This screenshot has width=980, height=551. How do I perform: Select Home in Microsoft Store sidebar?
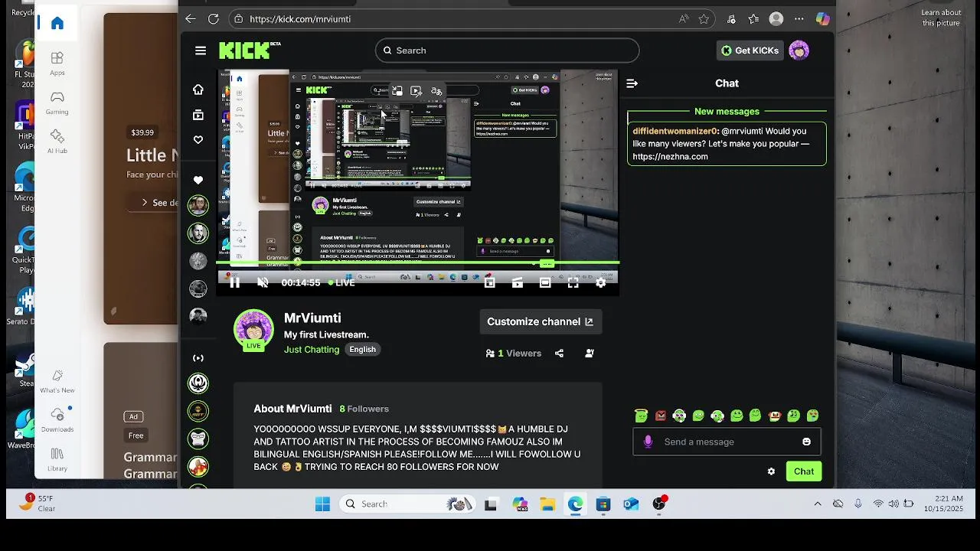pyautogui.click(x=57, y=23)
